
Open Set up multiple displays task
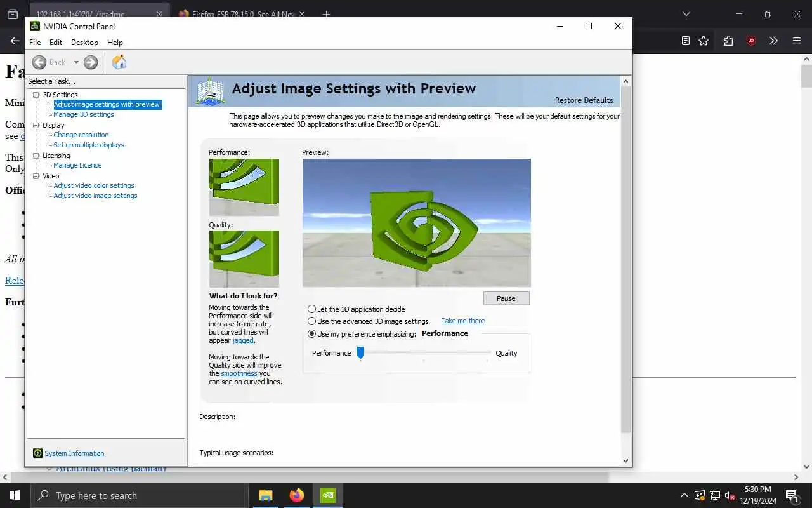pyautogui.click(x=89, y=145)
